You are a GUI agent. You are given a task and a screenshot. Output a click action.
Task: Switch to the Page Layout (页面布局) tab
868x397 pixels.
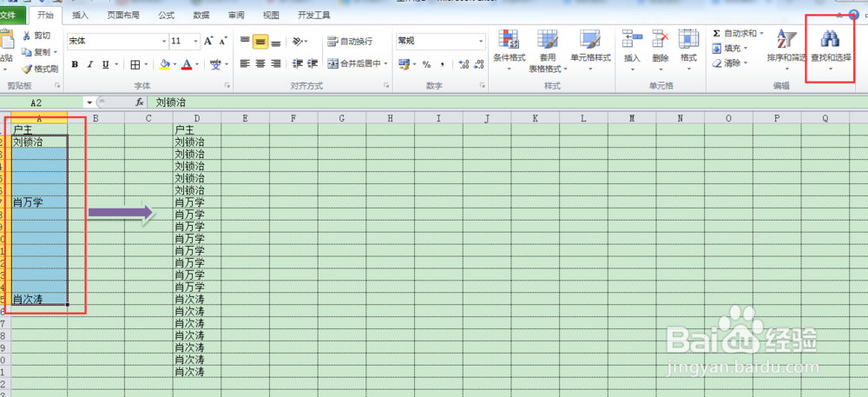coord(123,16)
